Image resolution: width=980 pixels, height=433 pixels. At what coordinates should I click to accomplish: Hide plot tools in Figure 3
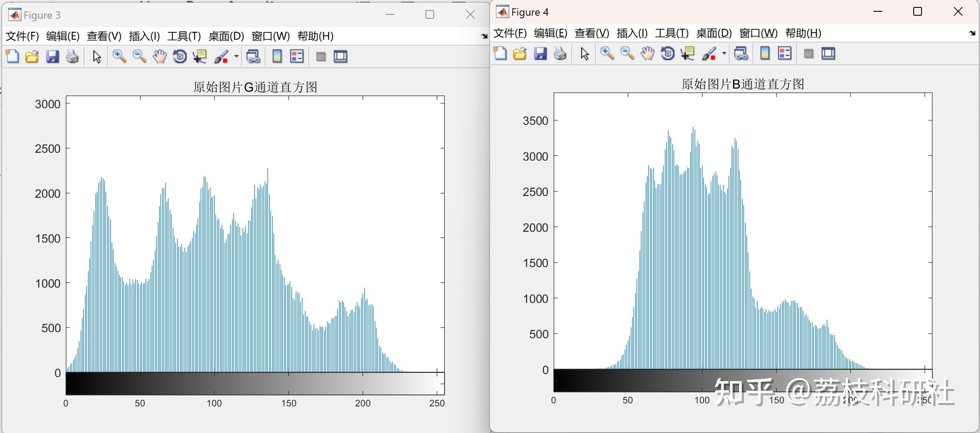pos(321,57)
